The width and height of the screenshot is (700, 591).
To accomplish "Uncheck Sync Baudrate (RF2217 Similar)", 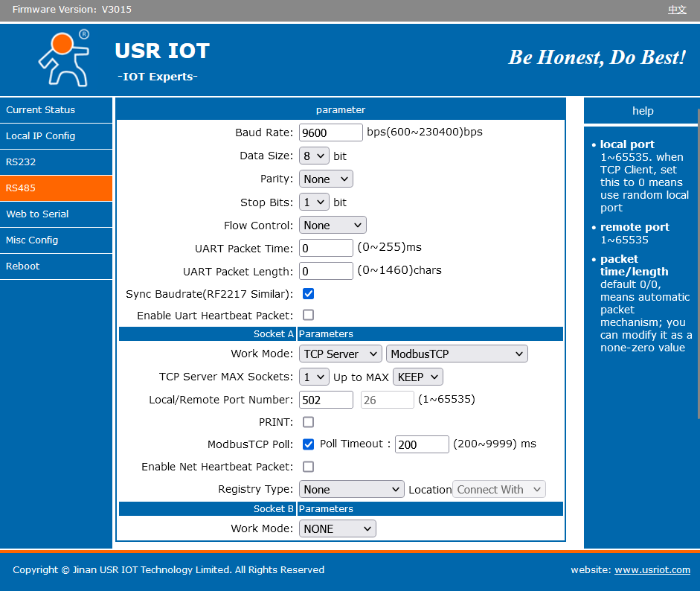I will click(308, 294).
